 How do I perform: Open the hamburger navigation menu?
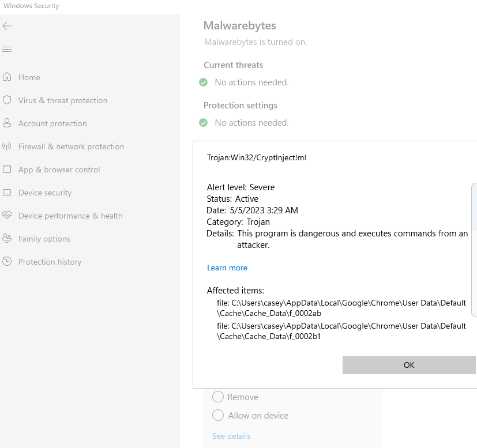click(x=7, y=49)
